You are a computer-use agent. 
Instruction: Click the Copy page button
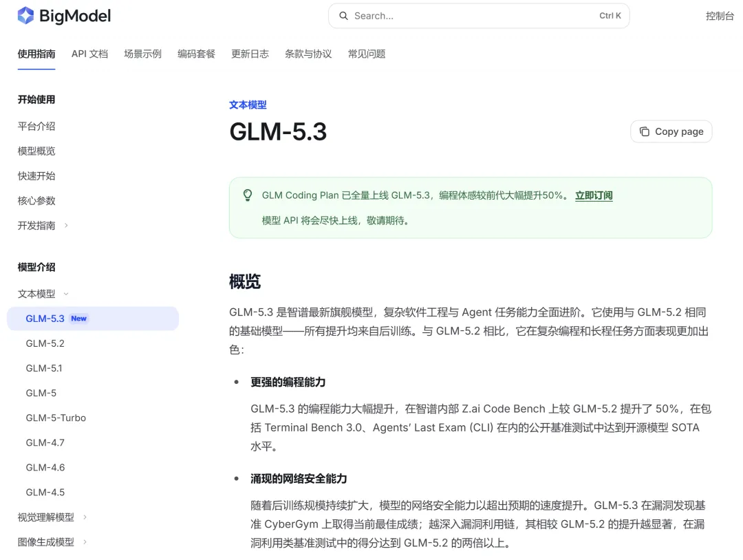click(671, 131)
